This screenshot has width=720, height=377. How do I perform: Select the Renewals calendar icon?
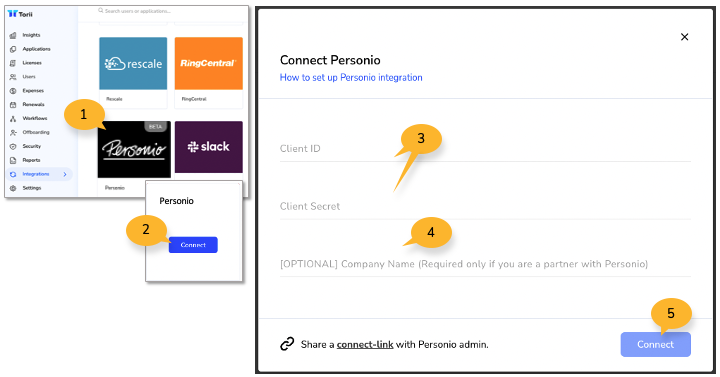click(13, 105)
